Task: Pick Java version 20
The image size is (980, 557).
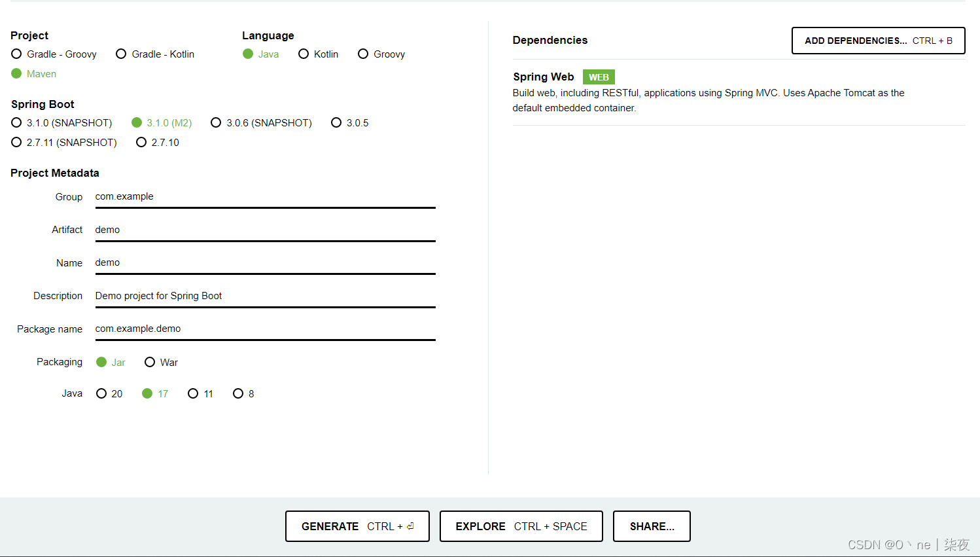Action: pos(109,394)
